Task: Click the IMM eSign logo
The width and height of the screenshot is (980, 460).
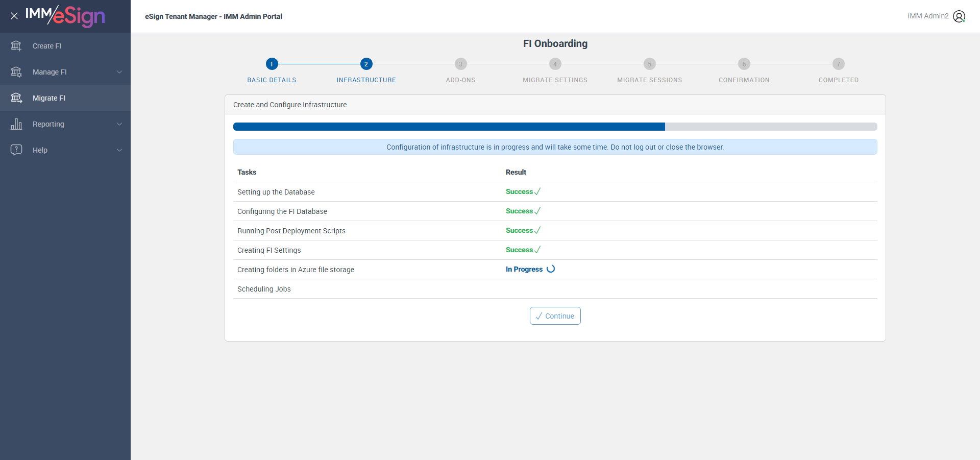Action: click(x=65, y=16)
